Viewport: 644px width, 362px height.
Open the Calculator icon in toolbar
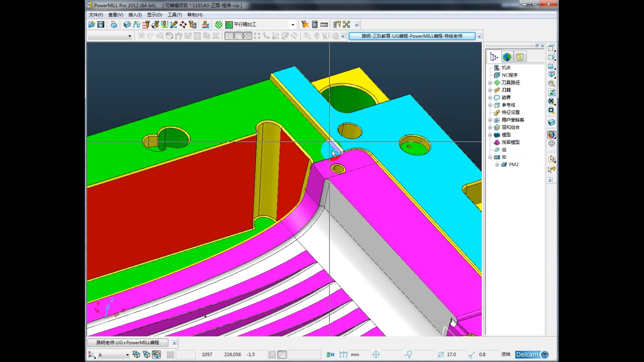pos(315,24)
